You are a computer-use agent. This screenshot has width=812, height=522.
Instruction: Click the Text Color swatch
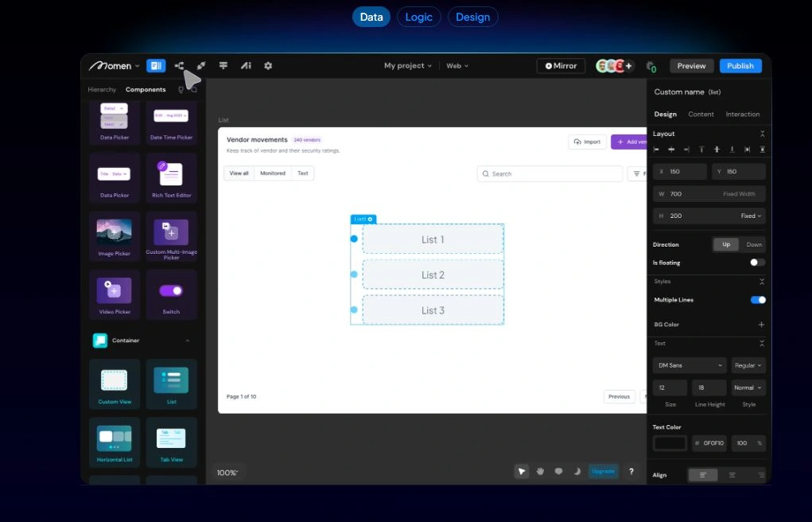tap(670, 443)
